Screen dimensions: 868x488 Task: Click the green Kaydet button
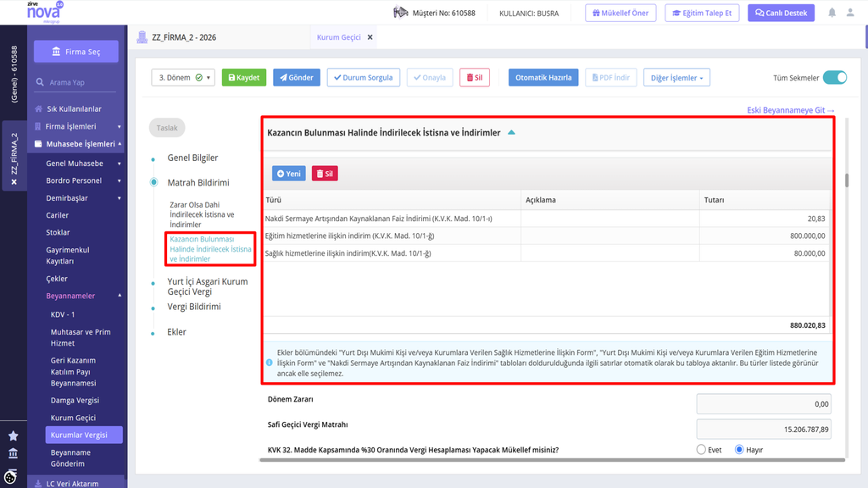click(x=244, y=77)
